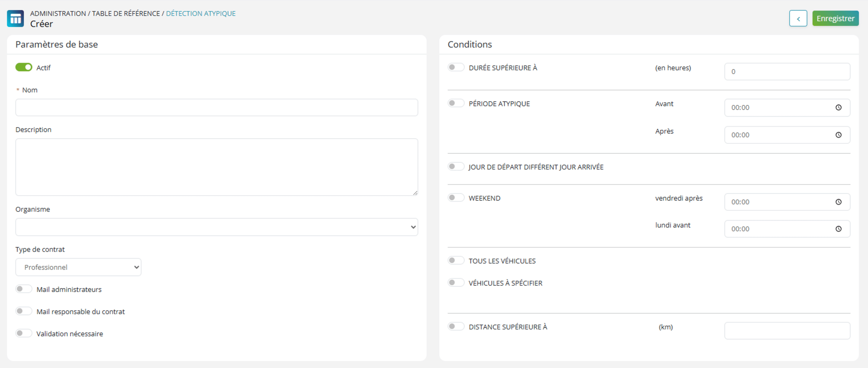The width and height of the screenshot is (868, 368).
Task: Open the Organisme dropdown
Action: pos(217,227)
